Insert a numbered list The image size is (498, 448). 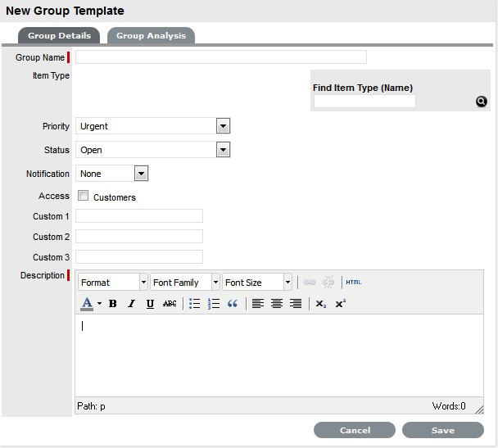tap(214, 304)
